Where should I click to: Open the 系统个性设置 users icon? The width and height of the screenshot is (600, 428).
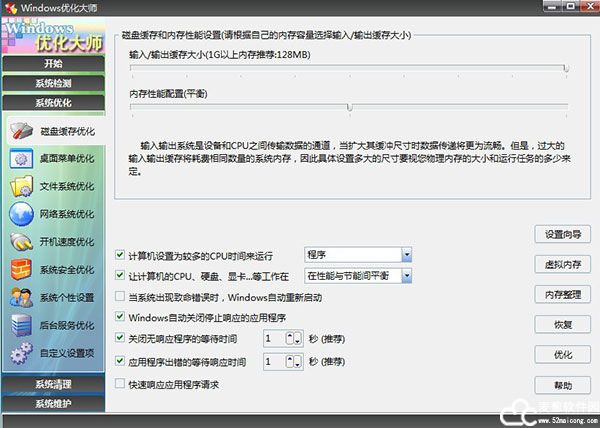tap(21, 298)
